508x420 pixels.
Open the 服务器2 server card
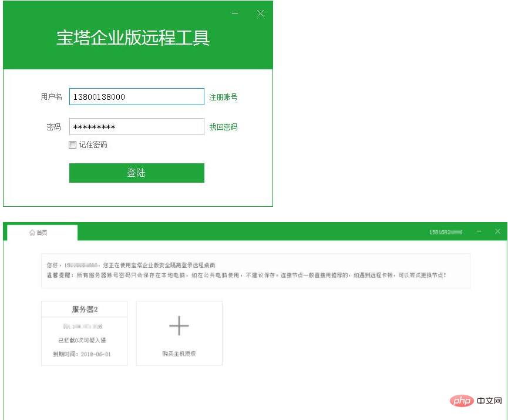[84, 333]
